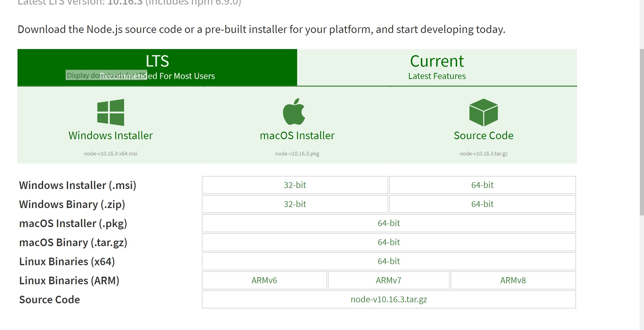
Task: Click the Source Code heading link
Action: (483, 135)
